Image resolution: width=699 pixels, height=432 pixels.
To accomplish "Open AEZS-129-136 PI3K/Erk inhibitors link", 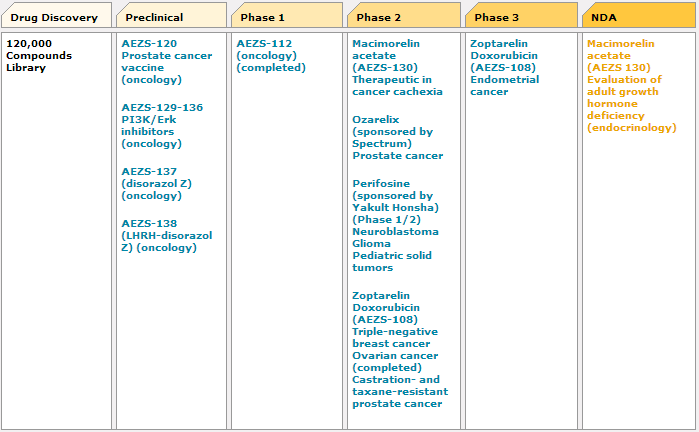I will (161, 125).
